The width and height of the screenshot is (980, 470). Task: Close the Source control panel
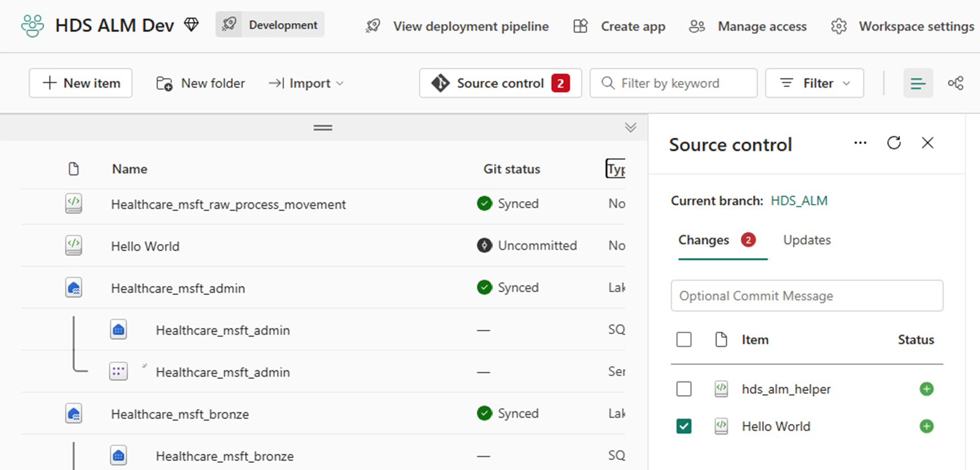point(928,143)
